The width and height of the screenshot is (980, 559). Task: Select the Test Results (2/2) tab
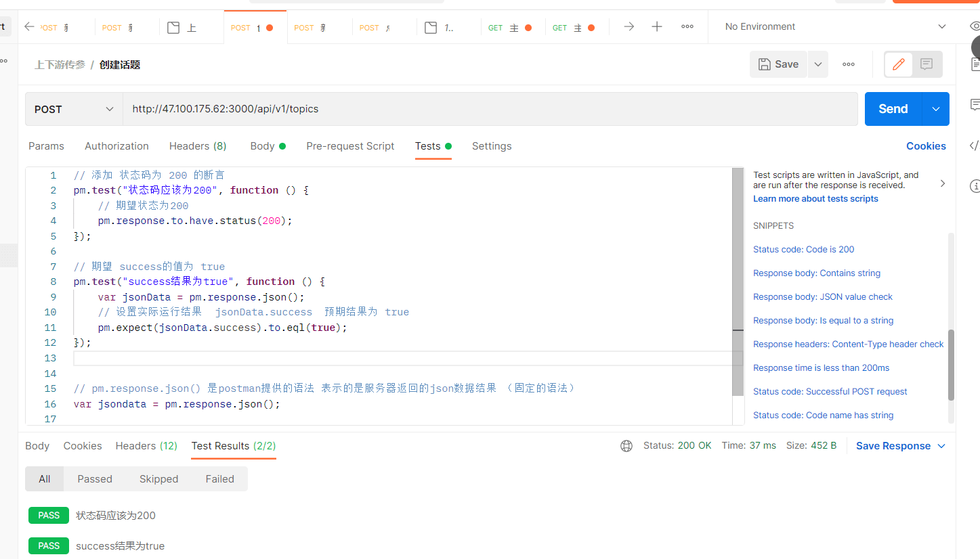point(234,446)
